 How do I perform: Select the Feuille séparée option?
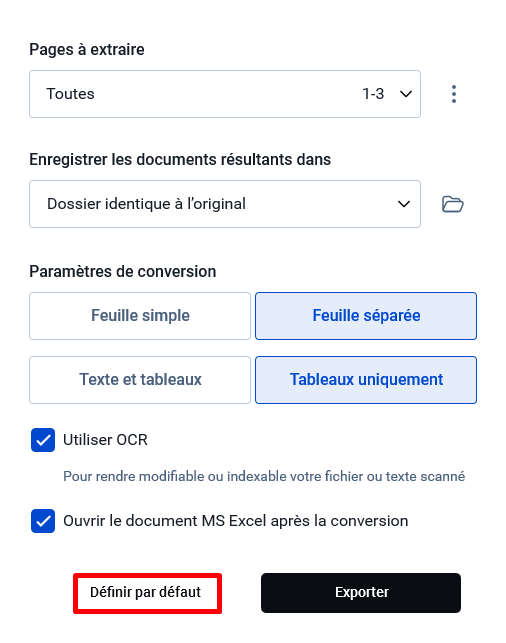point(366,316)
